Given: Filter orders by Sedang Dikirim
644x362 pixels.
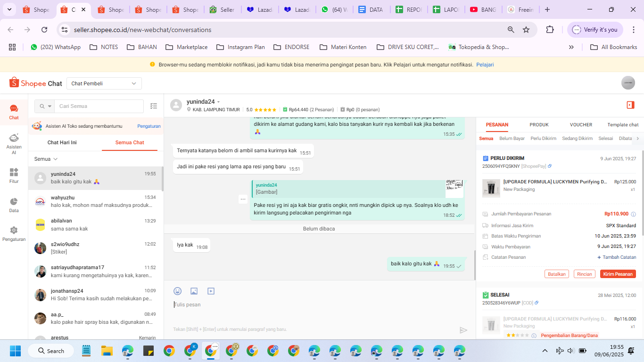Looking at the screenshot, I should (577, 139).
